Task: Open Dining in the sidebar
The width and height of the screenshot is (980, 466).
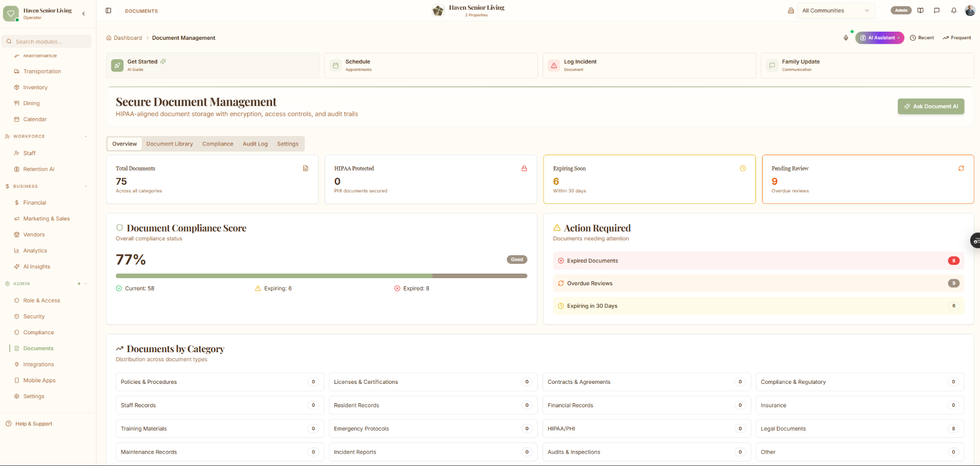Action: pyautogui.click(x=31, y=103)
